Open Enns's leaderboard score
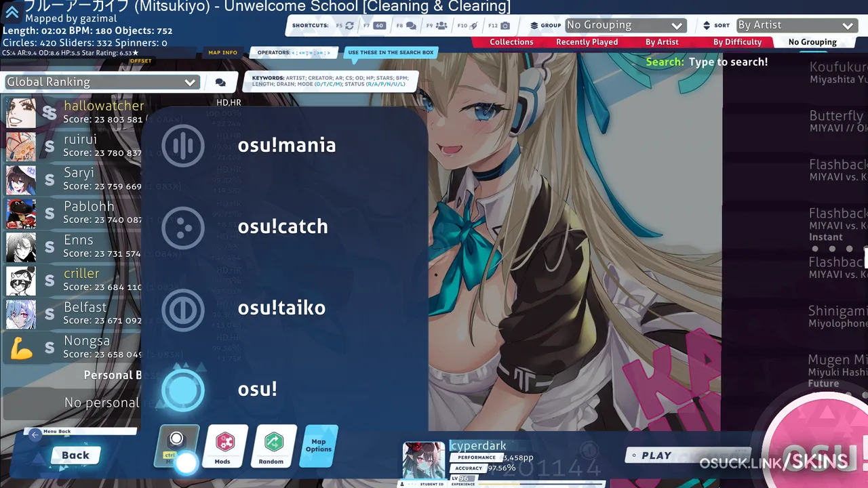868x488 pixels. 73,246
